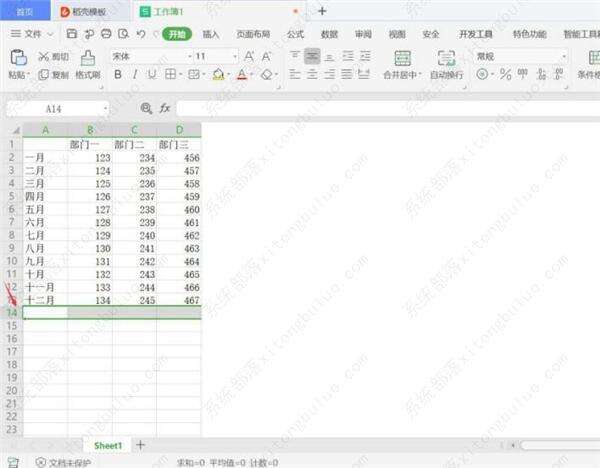
Task: Click the magnifier icon beside fx
Action: [x=146, y=109]
